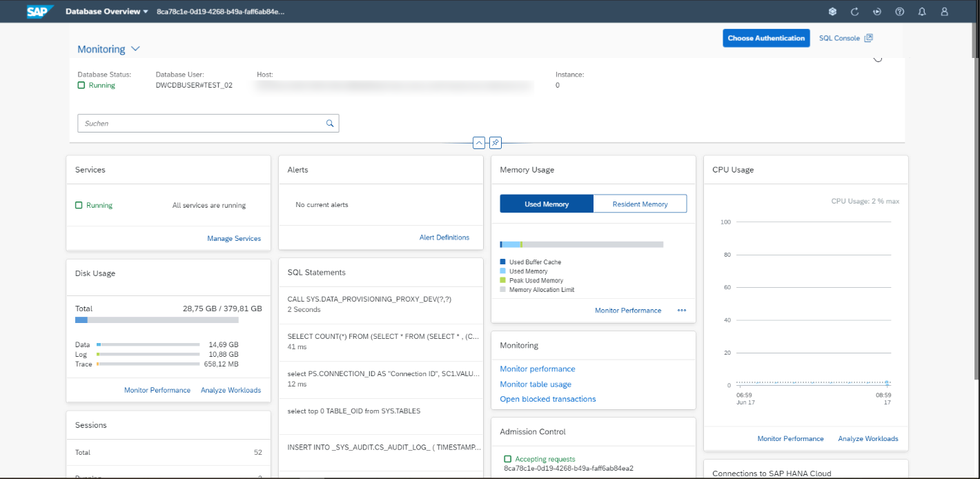Click the search magnifier icon
This screenshot has width=980, height=479.
330,124
